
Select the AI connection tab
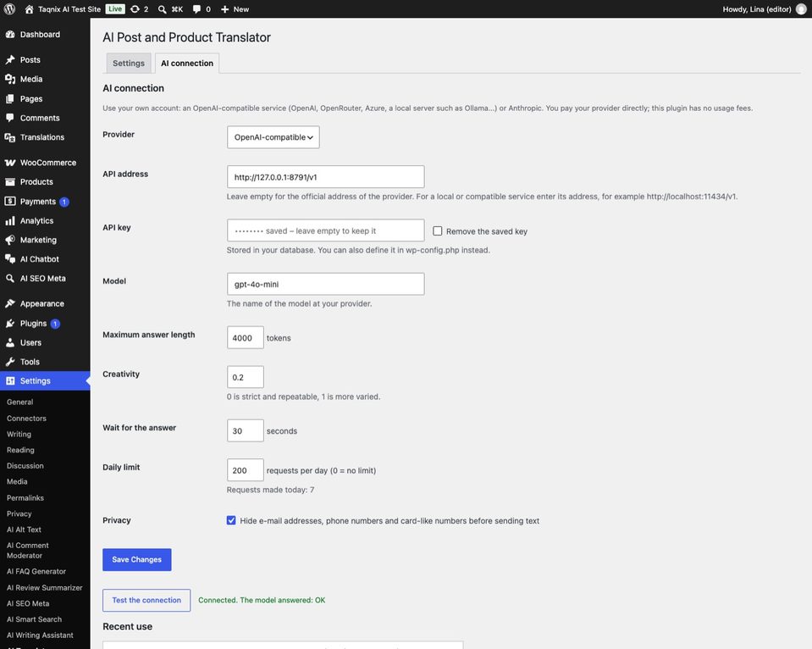tap(187, 63)
